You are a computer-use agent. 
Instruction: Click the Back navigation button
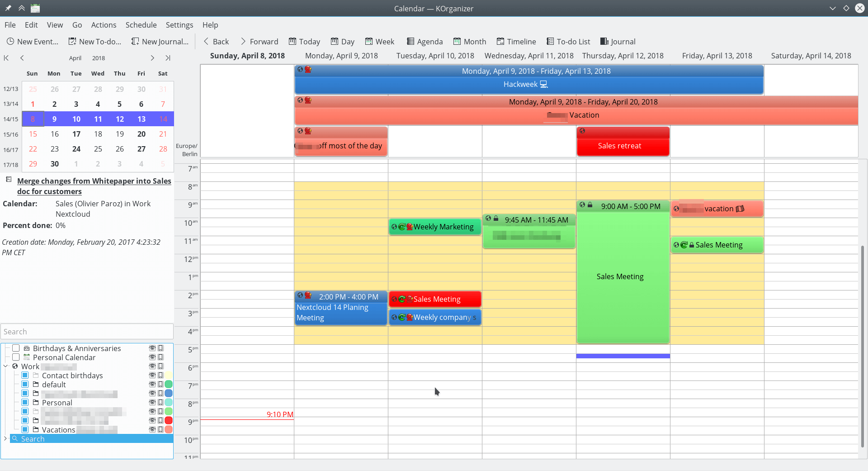(x=216, y=41)
